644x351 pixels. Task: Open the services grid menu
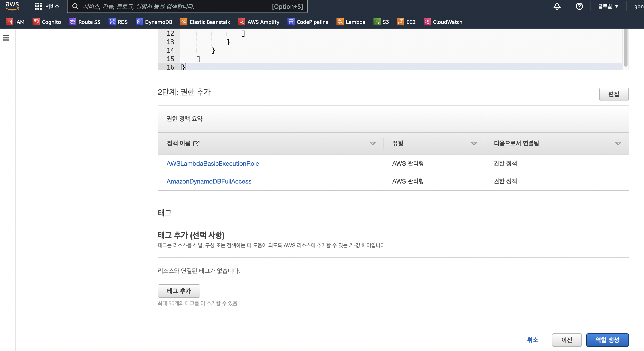coord(38,6)
